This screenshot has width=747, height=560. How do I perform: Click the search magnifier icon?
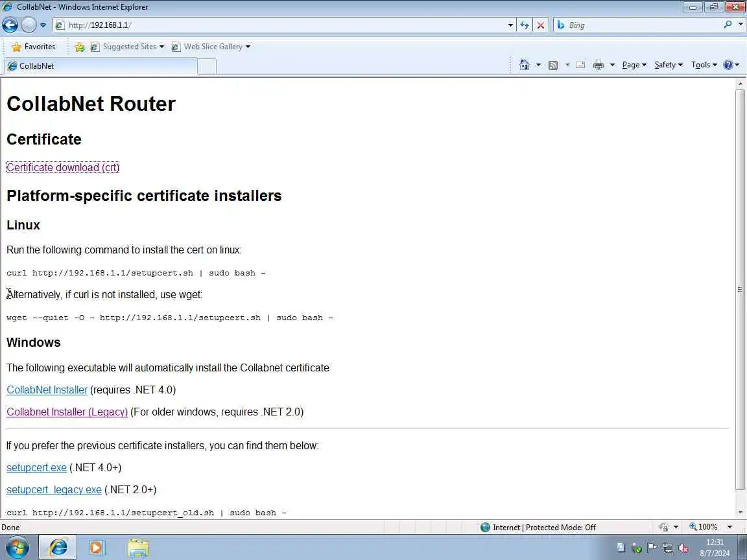coord(728,24)
